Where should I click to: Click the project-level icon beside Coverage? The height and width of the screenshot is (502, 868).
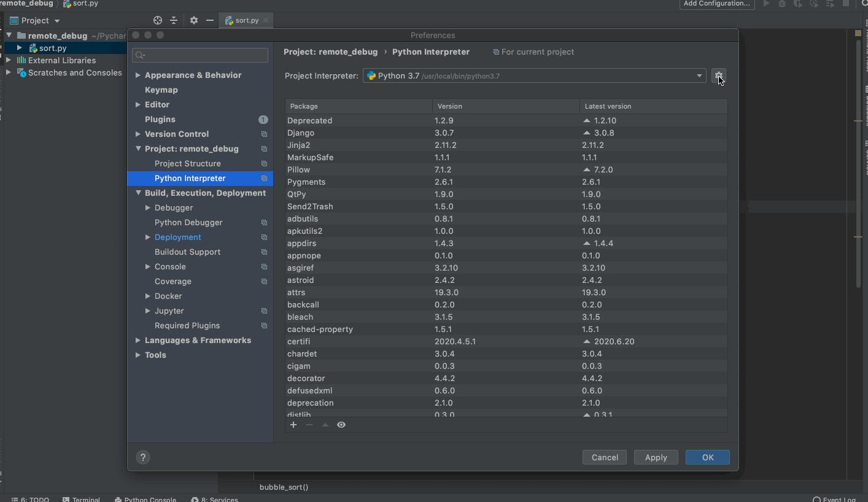pos(264,282)
